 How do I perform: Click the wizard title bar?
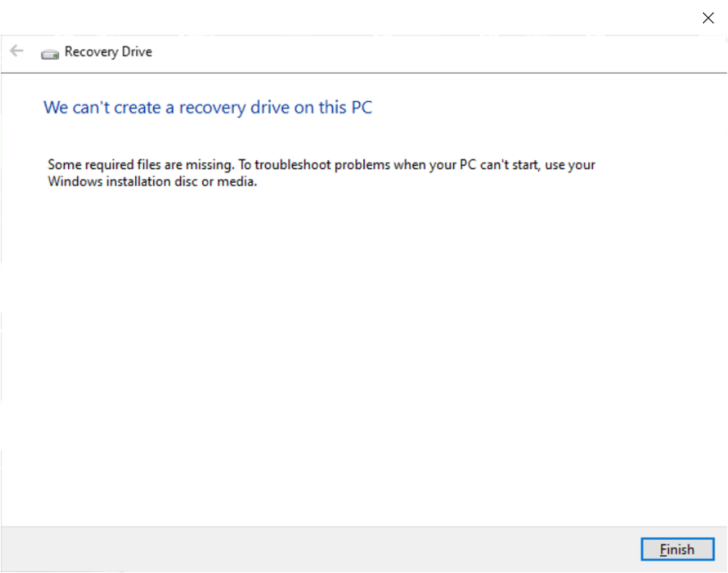pos(364,52)
